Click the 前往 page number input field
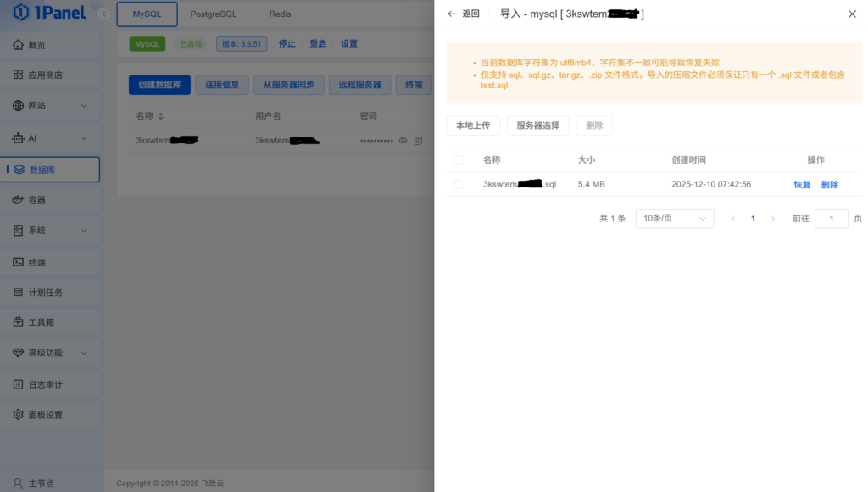The width and height of the screenshot is (868, 492). pyautogui.click(x=832, y=218)
